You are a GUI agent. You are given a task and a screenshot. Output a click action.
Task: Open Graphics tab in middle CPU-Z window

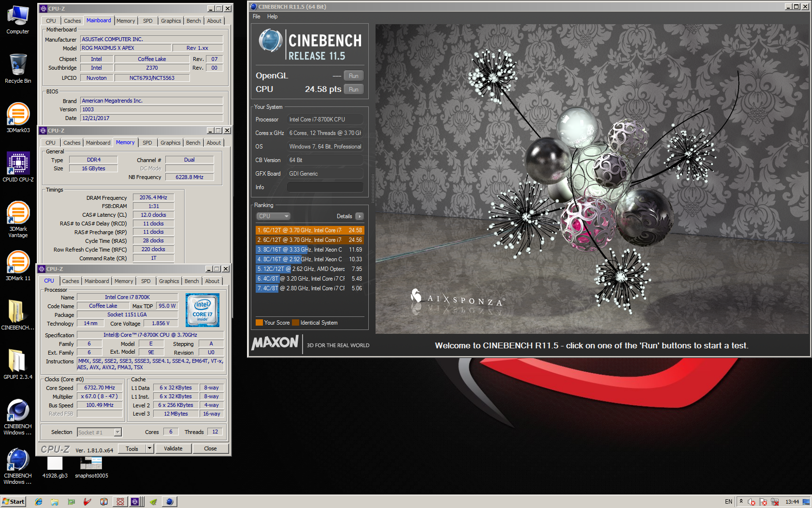coord(171,143)
